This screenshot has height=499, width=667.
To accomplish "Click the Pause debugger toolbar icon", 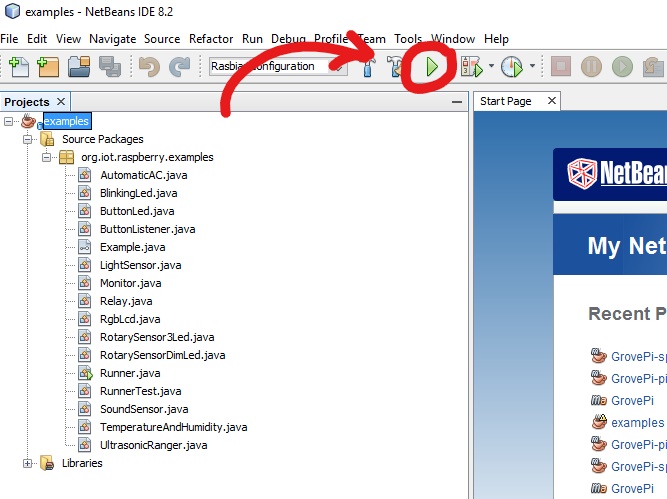I will [x=591, y=67].
